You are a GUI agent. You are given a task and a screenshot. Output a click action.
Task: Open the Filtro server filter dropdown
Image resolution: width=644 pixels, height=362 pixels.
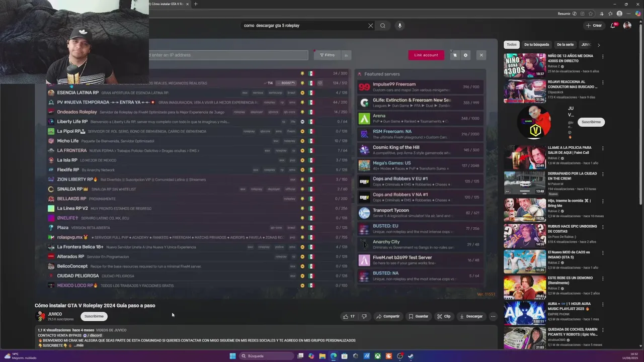(328, 55)
